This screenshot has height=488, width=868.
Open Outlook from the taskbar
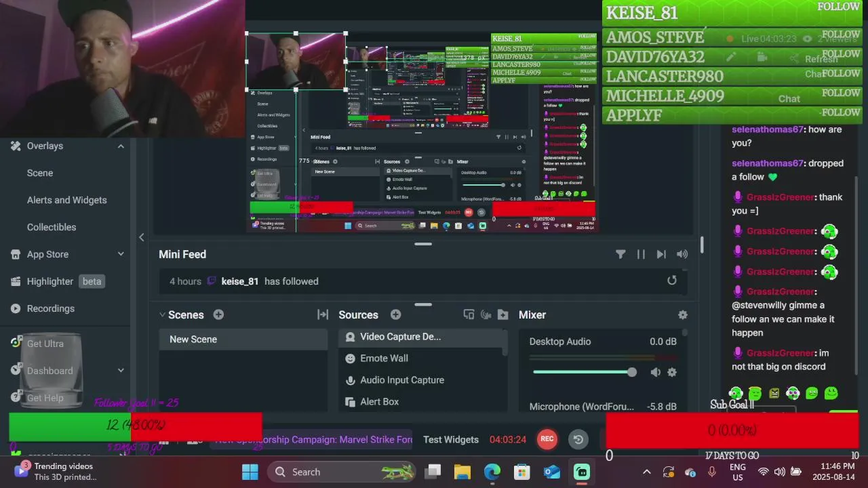(x=552, y=472)
